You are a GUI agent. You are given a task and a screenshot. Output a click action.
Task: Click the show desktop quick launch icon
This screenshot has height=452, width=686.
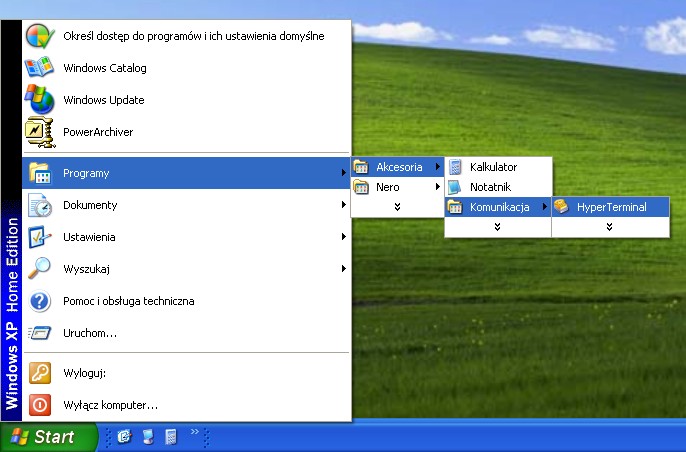coord(148,437)
